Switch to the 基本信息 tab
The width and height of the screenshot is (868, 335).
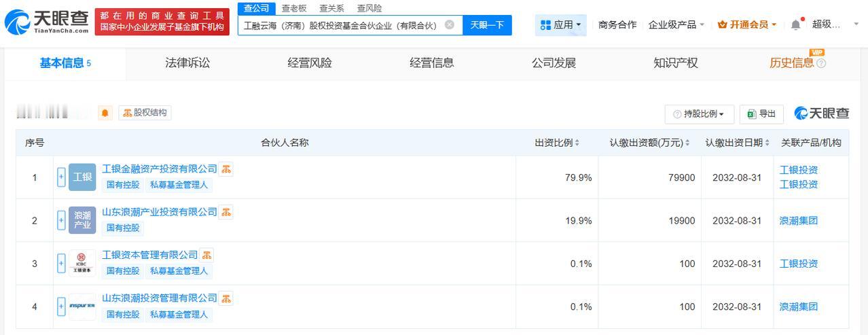point(65,63)
